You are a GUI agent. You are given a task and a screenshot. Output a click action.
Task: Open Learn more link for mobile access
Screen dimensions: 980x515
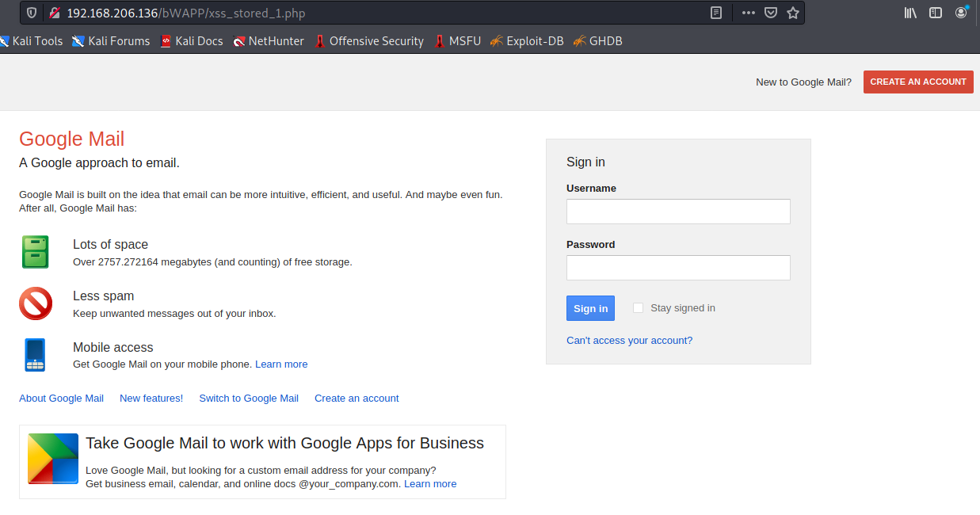tap(281, 364)
